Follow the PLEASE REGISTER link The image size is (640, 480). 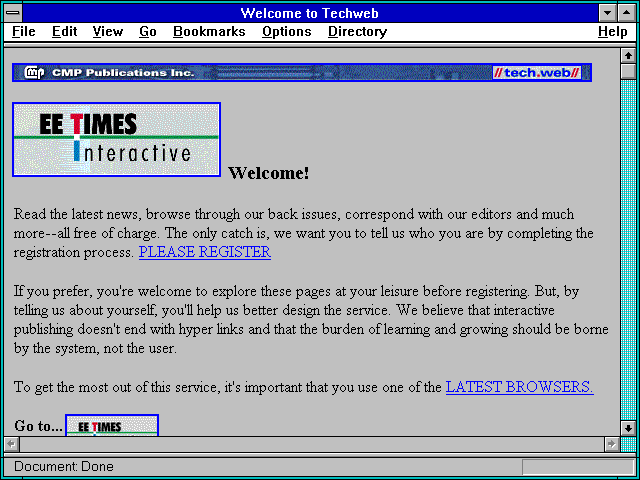(205, 252)
